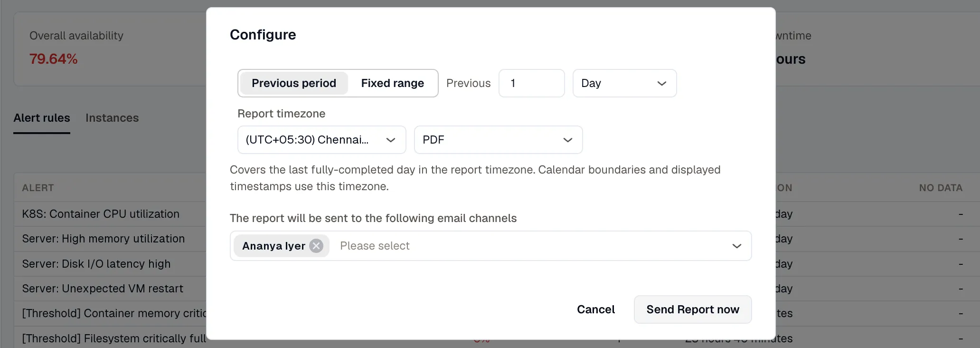980x348 pixels.
Task: Switch to Fixed range option
Action: point(393,83)
